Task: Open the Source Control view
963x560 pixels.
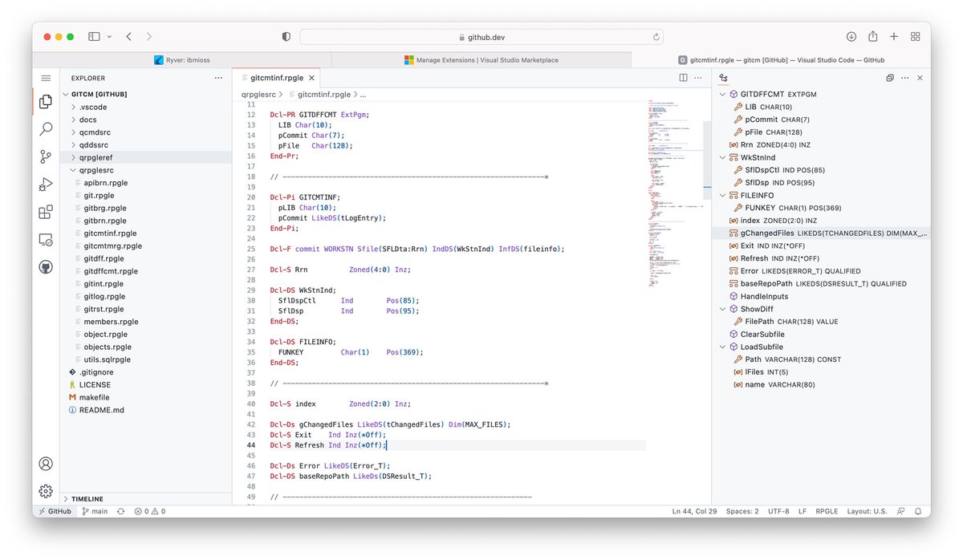Action: pos(45,156)
